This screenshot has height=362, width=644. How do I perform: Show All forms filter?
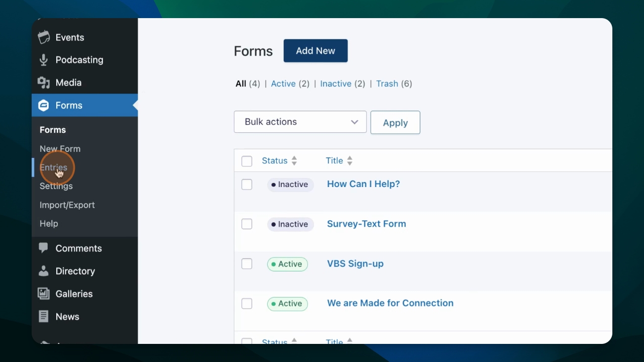tap(241, 83)
